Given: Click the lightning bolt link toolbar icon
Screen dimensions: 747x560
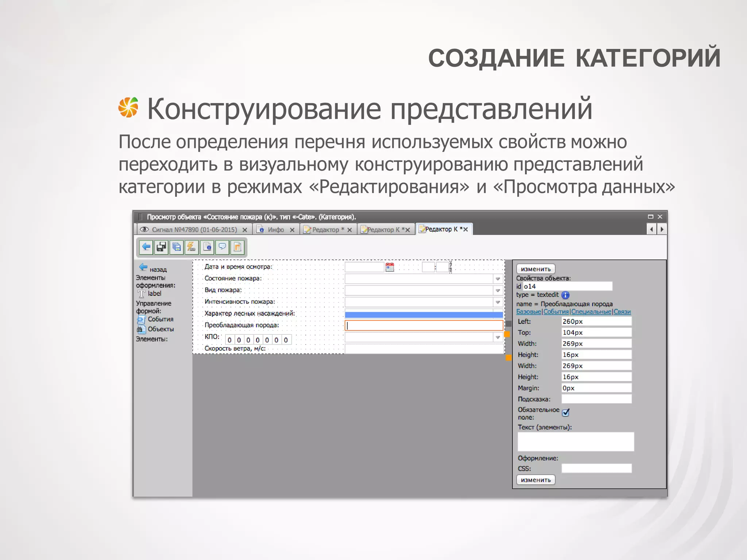Looking at the screenshot, I should tap(192, 247).
